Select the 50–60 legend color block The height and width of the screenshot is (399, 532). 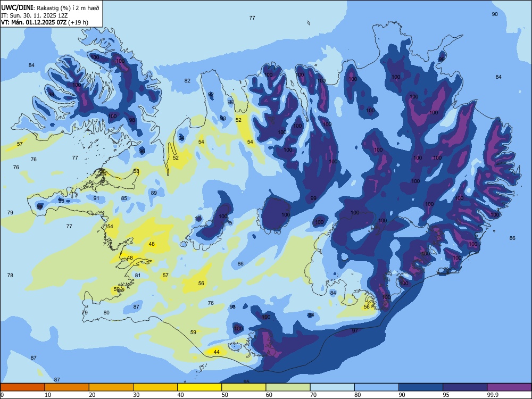(x=244, y=387)
